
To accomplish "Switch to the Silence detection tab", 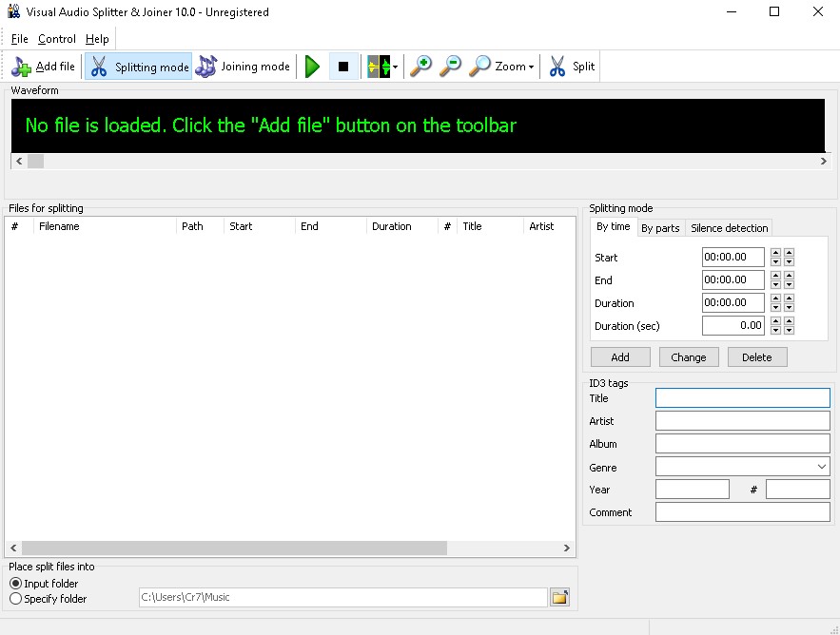I will 729,228.
